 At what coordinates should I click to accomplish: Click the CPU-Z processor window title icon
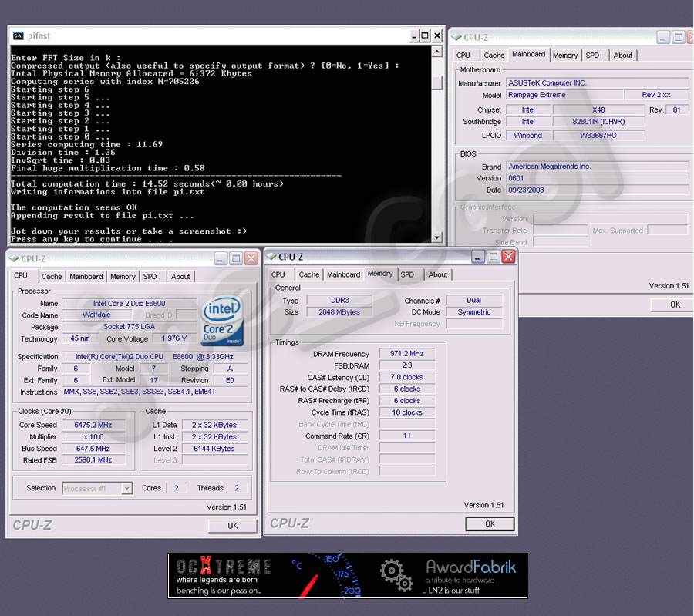point(14,258)
